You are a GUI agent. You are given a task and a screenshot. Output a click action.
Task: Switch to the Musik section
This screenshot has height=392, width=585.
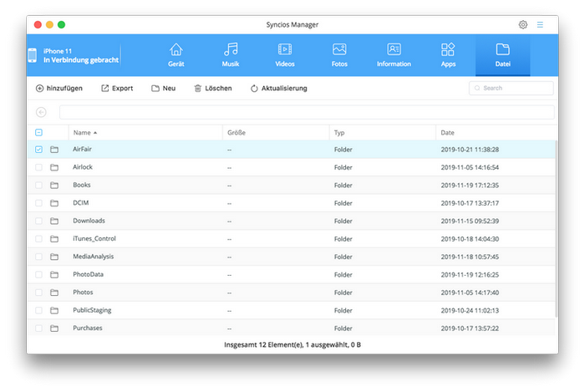point(231,54)
